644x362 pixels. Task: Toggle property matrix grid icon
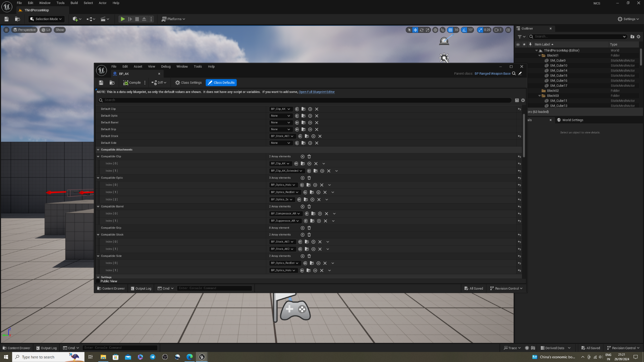(517, 100)
